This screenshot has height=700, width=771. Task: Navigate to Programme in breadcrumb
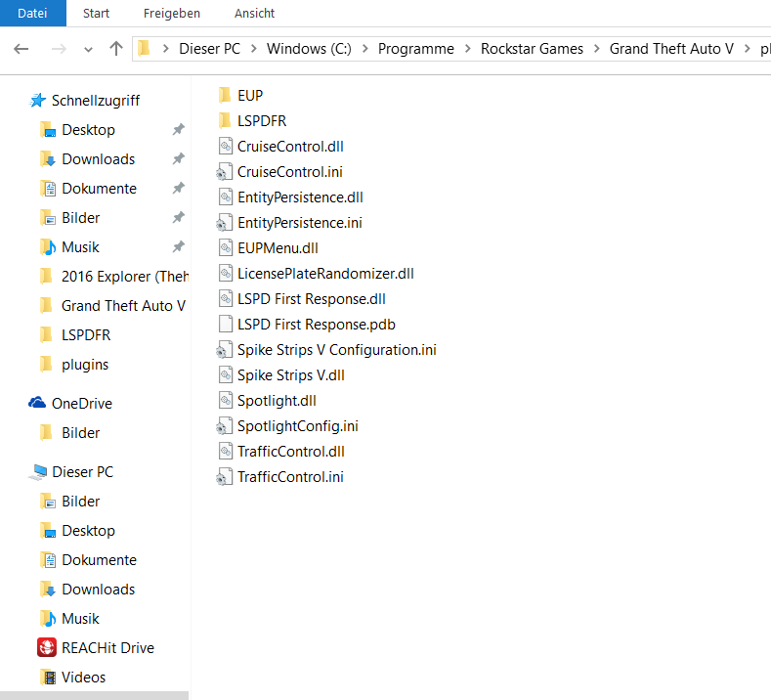click(x=416, y=49)
